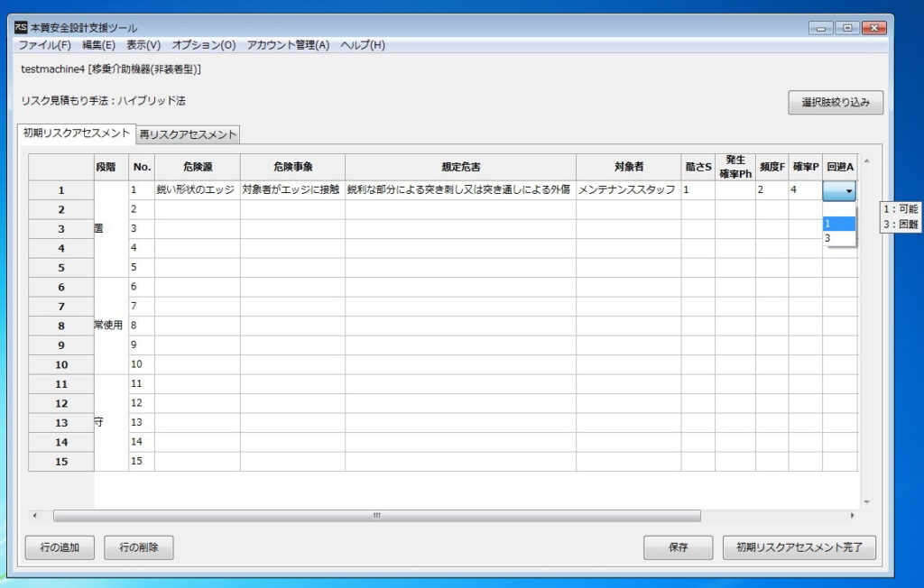Select row header 8
This screenshot has height=588, width=924.
pos(61,326)
